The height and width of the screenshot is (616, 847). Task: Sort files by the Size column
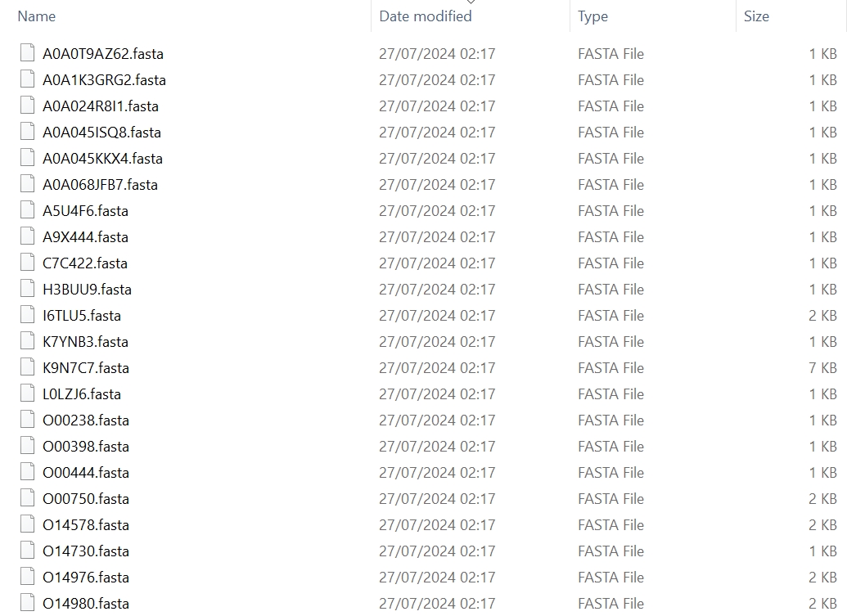tap(756, 16)
